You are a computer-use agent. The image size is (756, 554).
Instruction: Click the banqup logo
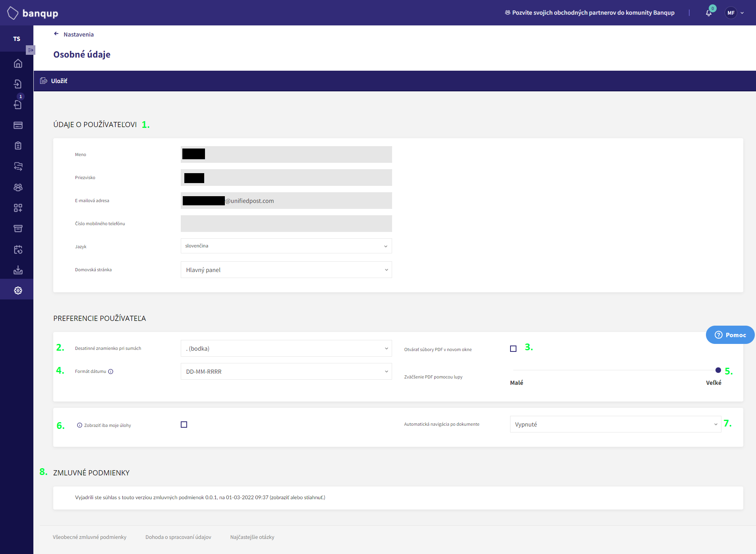click(33, 13)
